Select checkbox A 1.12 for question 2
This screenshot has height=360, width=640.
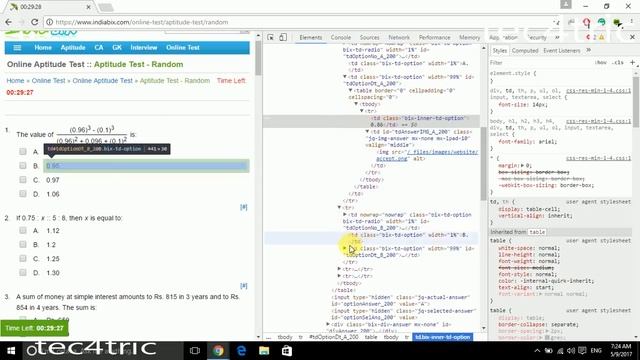23,231
